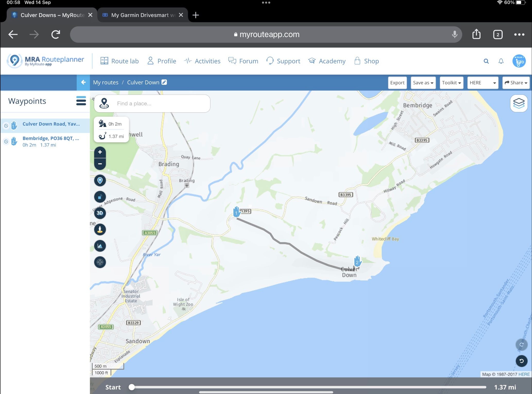
Task: Open Support section
Action: pyautogui.click(x=283, y=61)
